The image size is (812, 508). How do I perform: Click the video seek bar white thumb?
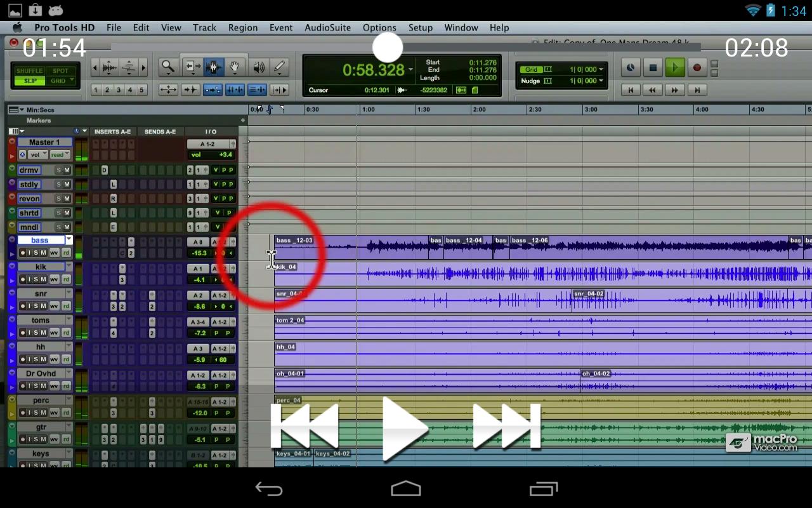(x=388, y=47)
